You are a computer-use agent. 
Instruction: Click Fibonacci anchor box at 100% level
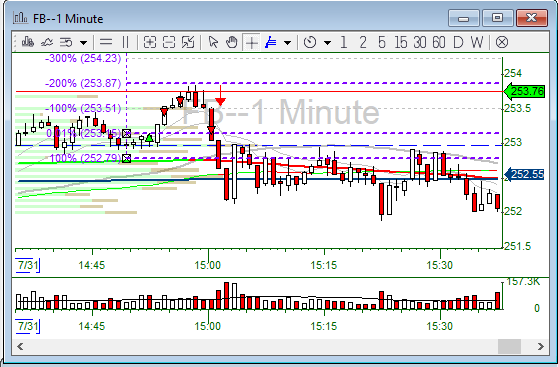click(126, 158)
